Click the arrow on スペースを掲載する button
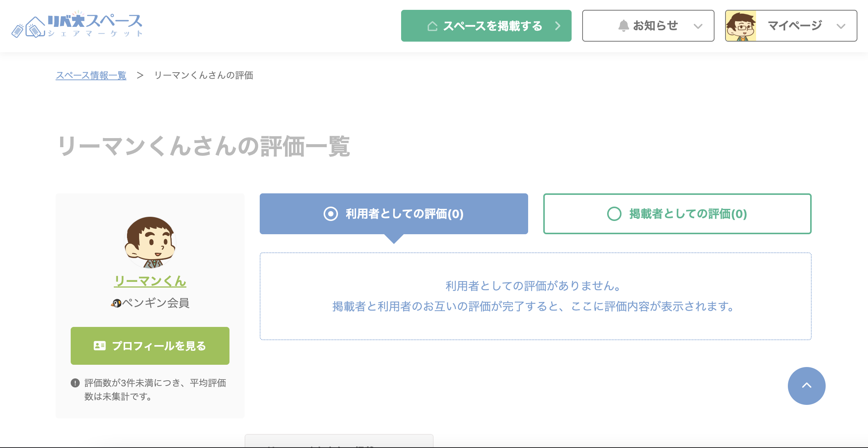Image resolution: width=868 pixels, height=448 pixels. (558, 26)
